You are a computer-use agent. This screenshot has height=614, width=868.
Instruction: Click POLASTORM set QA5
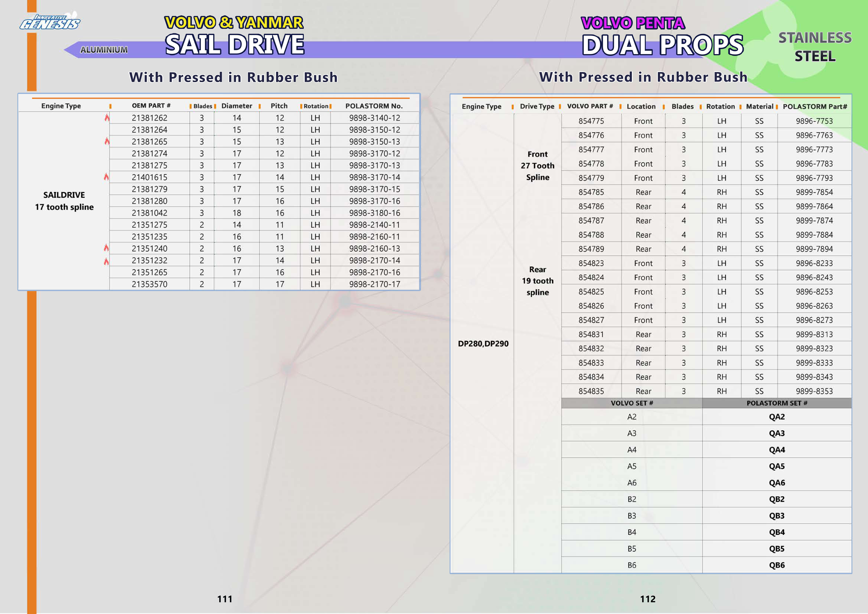point(777,466)
